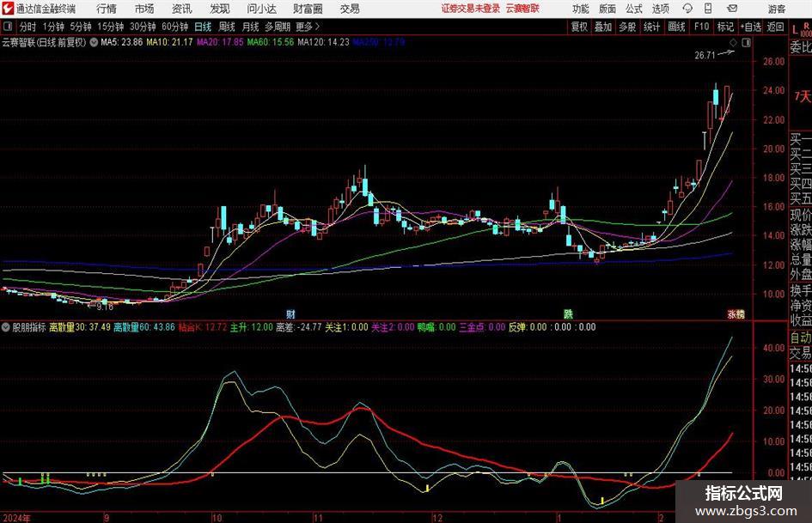Open the 交易 menu
Image resolution: width=812 pixels, height=523 pixels.
click(350, 9)
